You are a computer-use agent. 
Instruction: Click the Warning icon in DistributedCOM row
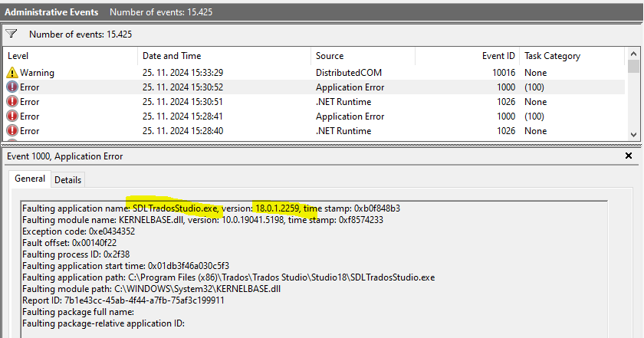click(12, 73)
